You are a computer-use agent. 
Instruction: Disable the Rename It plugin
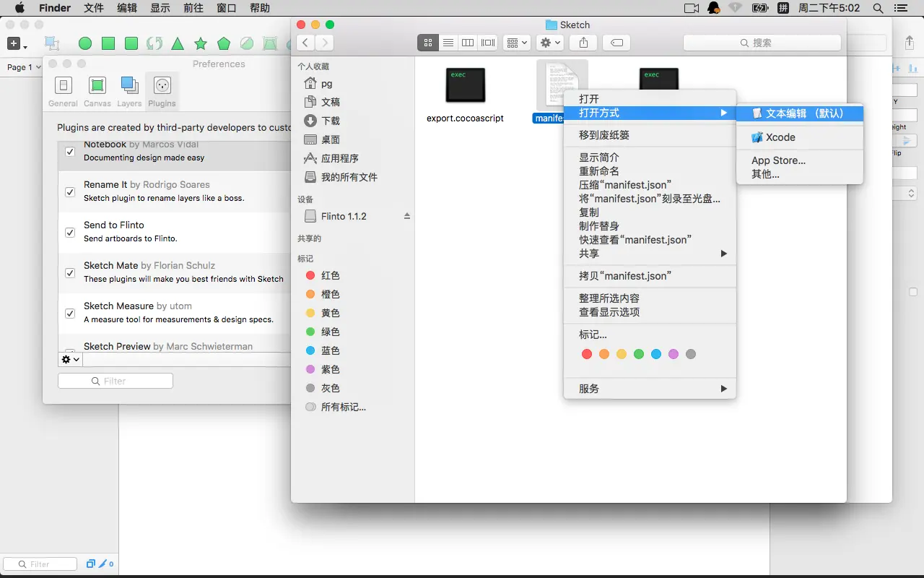tap(70, 192)
